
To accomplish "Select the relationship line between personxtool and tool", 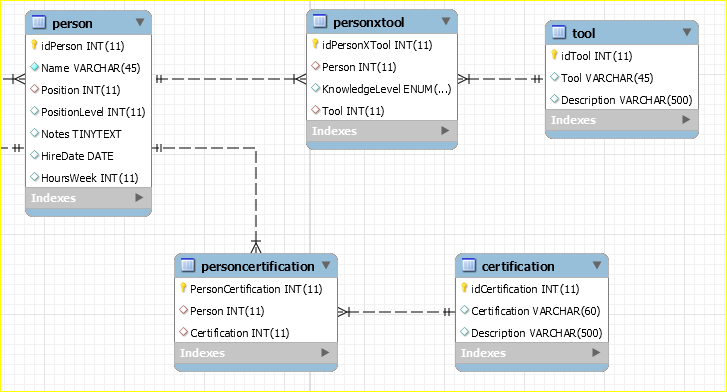I will point(501,79).
